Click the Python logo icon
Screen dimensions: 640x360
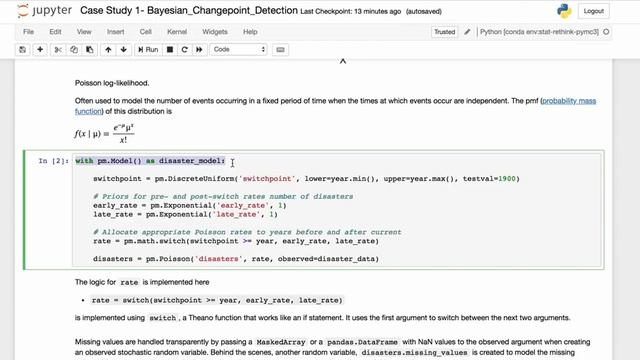pyautogui.click(x=564, y=11)
